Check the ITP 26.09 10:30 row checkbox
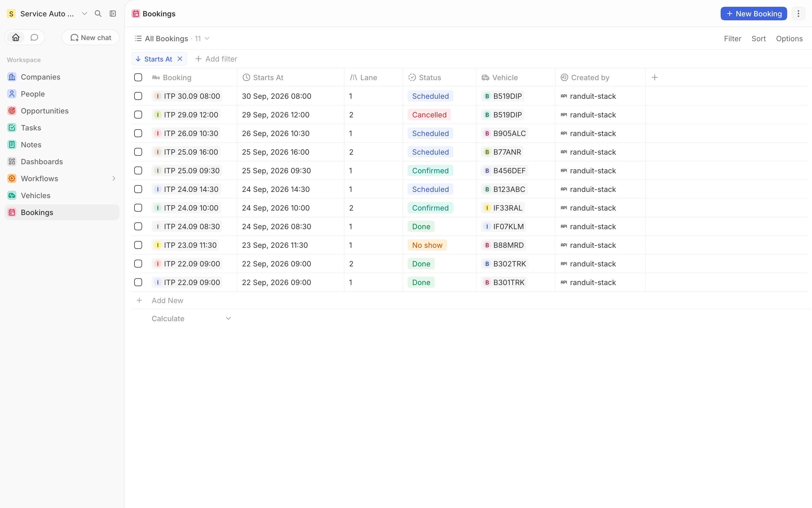The width and height of the screenshot is (812, 508). 138,133
